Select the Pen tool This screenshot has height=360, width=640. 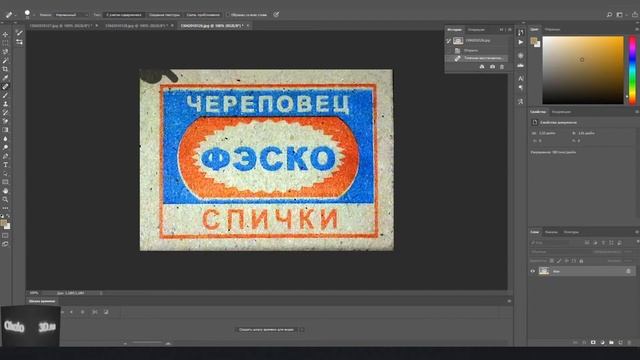coord(5,156)
